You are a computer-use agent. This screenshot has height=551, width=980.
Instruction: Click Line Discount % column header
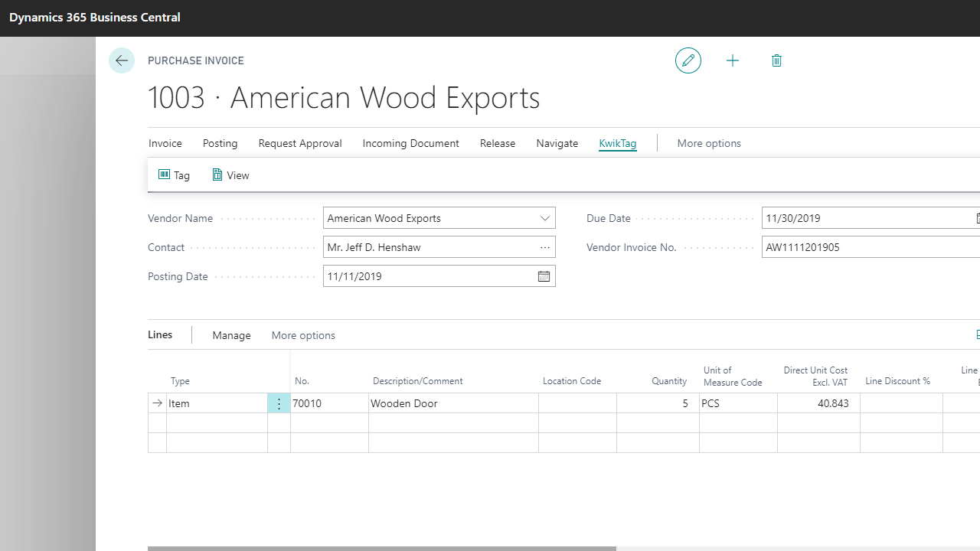[x=897, y=381]
